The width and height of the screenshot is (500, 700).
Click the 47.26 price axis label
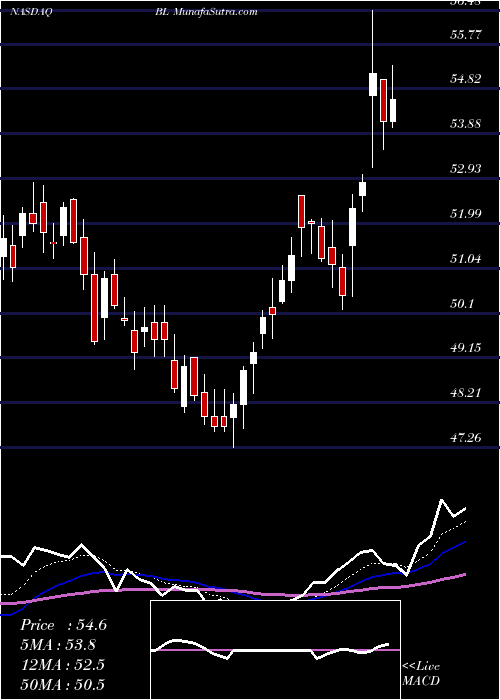point(466,438)
